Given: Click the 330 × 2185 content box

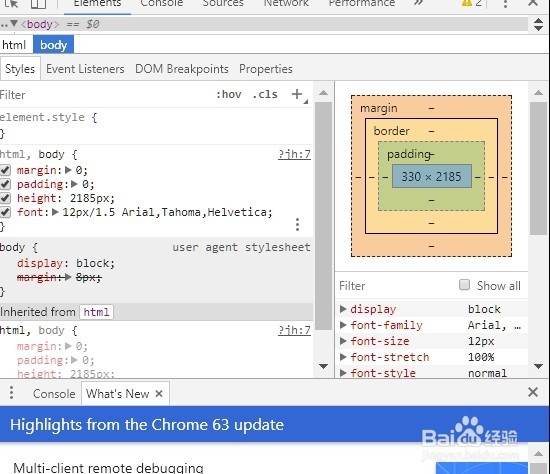Looking at the screenshot, I should pyautogui.click(x=431, y=176).
